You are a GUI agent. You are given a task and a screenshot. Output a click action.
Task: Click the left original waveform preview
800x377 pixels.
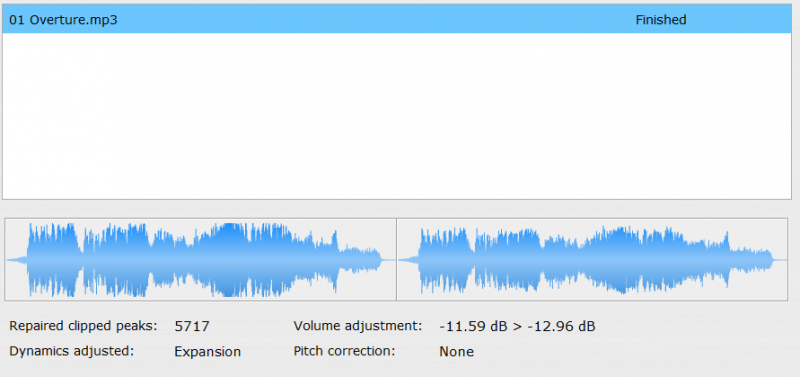[201, 259]
